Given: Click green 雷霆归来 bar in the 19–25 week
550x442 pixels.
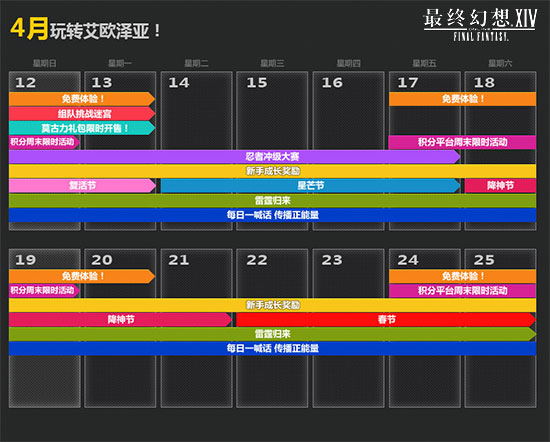Looking at the screenshot, I should [x=273, y=334].
